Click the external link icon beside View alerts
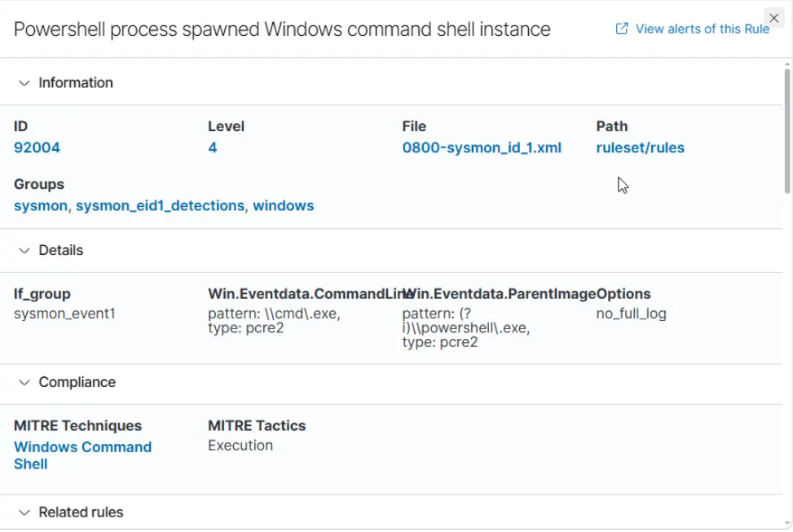 tap(622, 29)
